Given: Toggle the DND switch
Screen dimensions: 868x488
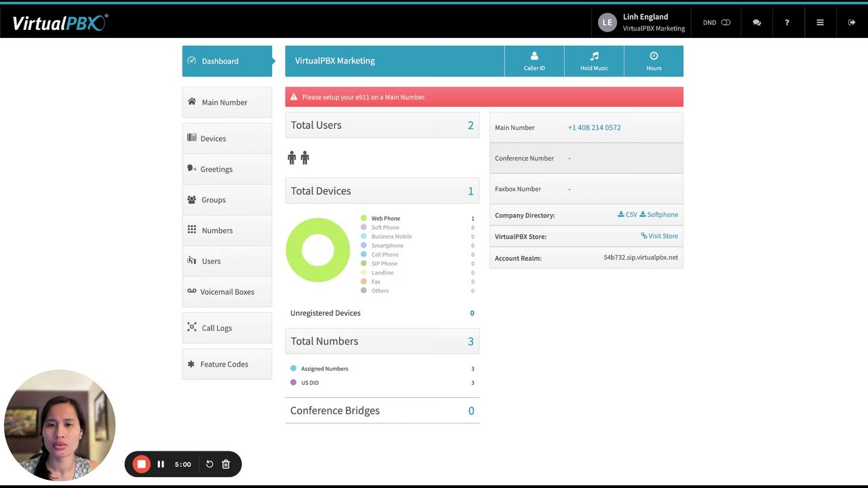Looking at the screenshot, I should (726, 22).
